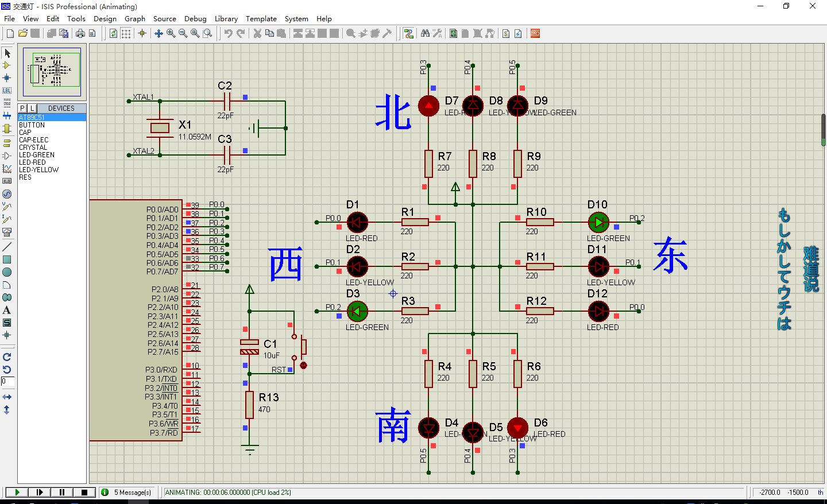The width and height of the screenshot is (827, 504).
Task: Choose Buses mode tool
Action: 7,116
